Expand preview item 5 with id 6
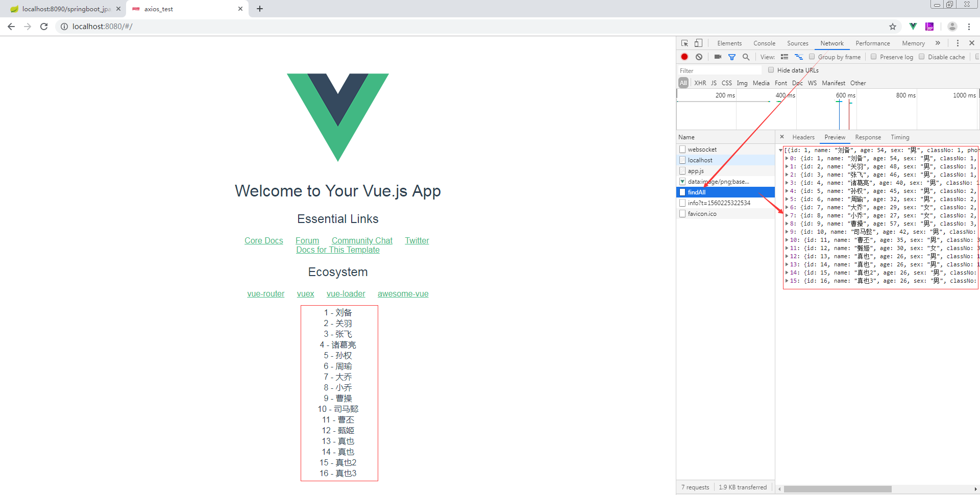The height and width of the screenshot is (495, 980). click(x=787, y=200)
